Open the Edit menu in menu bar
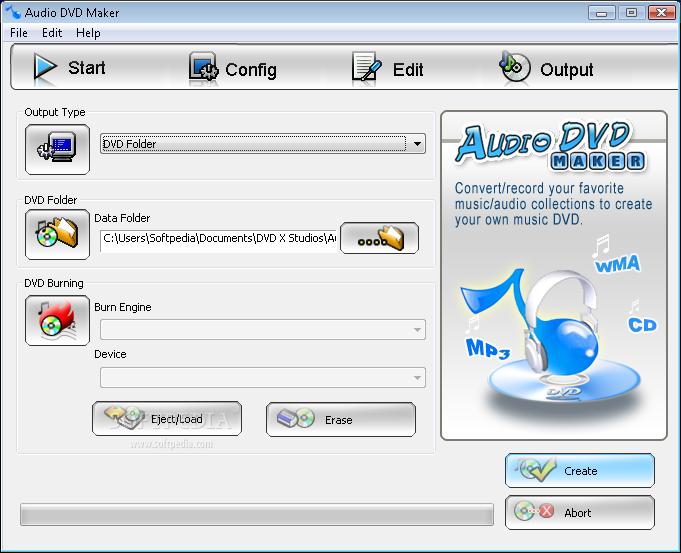The height and width of the screenshot is (553, 681). click(x=52, y=33)
